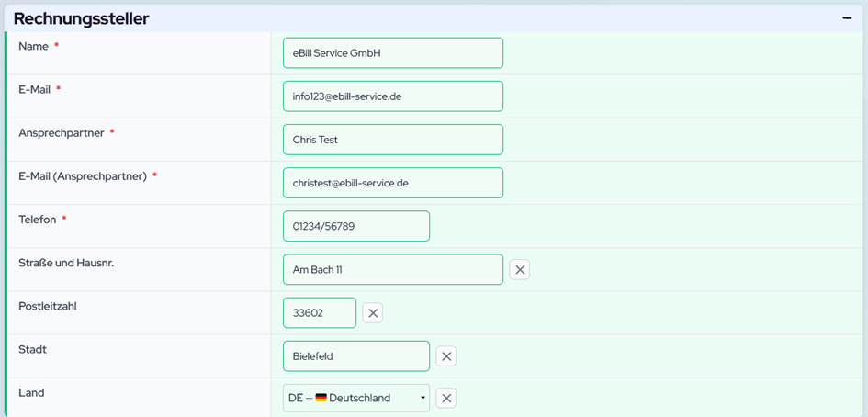Click the Rechnungssteller header title
This screenshot has height=417, width=868.
(x=81, y=18)
